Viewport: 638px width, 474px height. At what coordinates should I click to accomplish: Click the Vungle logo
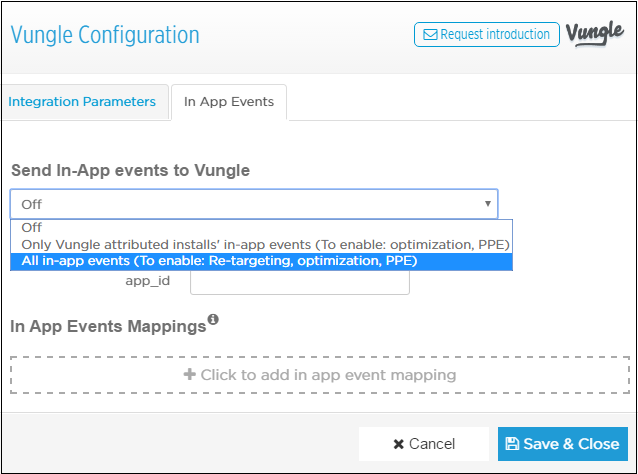[594, 33]
